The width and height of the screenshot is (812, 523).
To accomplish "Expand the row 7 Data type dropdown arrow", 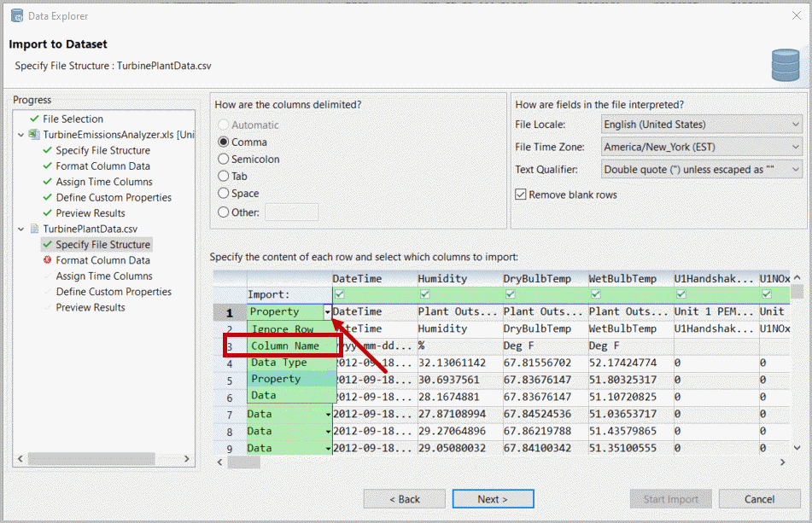I will click(329, 415).
